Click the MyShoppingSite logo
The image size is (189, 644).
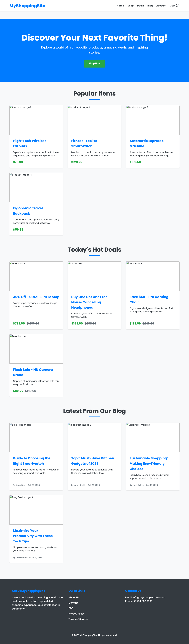(x=27, y=6)
